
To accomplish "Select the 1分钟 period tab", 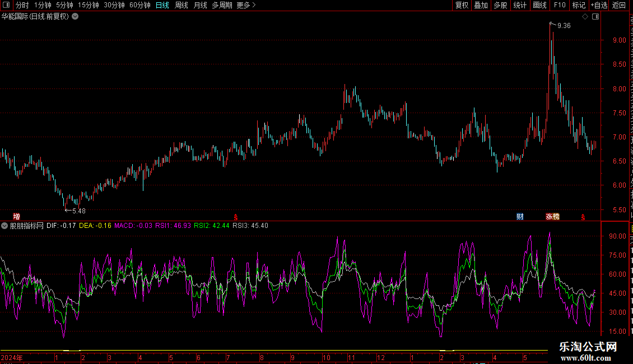I will pos(43,5).
